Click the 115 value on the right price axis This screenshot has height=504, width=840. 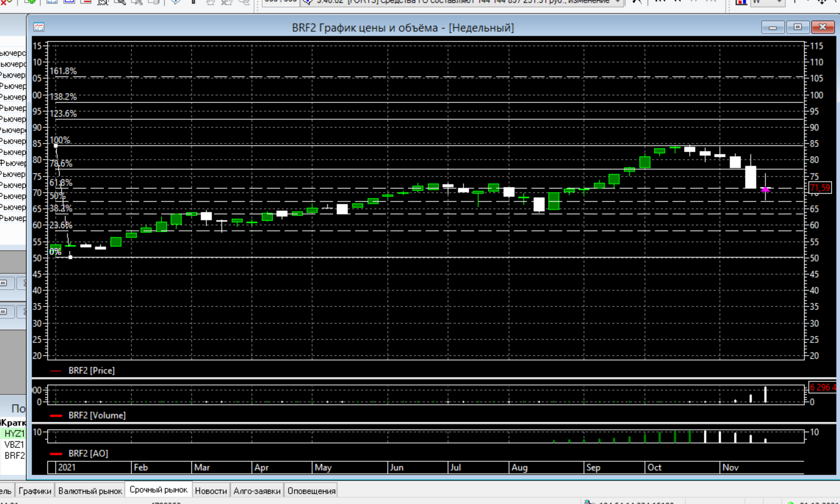[x=816, y=46]
